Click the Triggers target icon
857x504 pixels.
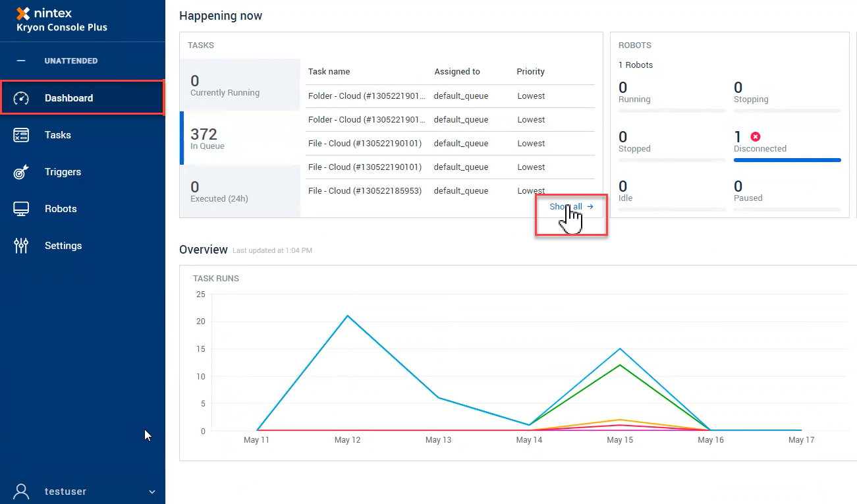22,172
